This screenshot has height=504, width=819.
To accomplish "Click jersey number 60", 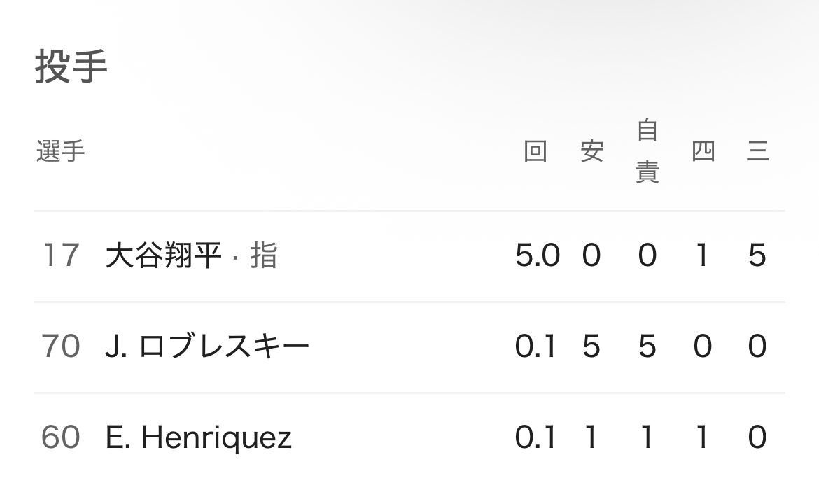I will coord(60,437).
